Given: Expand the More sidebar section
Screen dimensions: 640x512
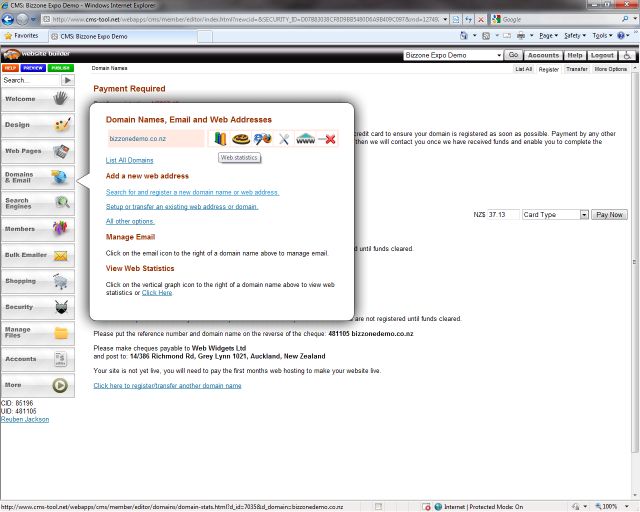Looking at the screenshot, I should pos(36,385).
